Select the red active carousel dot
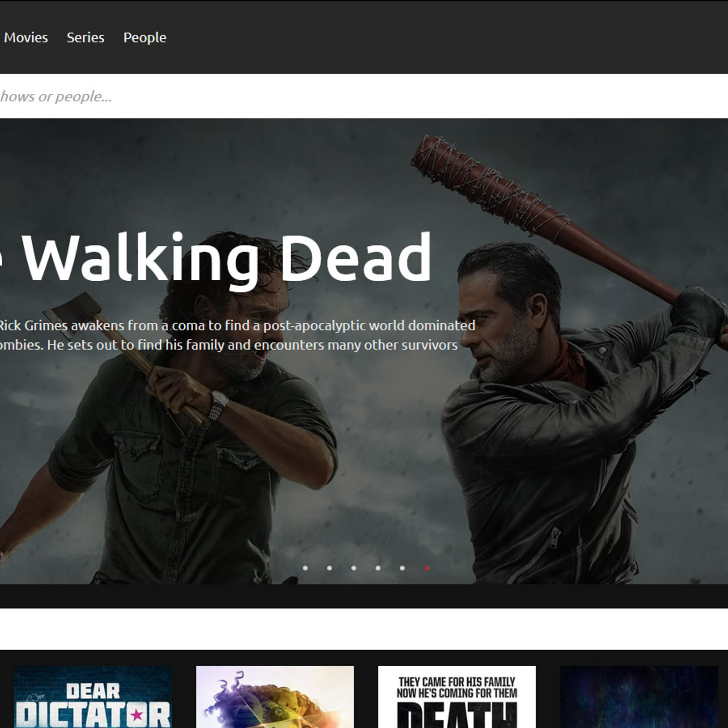Viewport: 728px width, 728px height. coord(427,568)
